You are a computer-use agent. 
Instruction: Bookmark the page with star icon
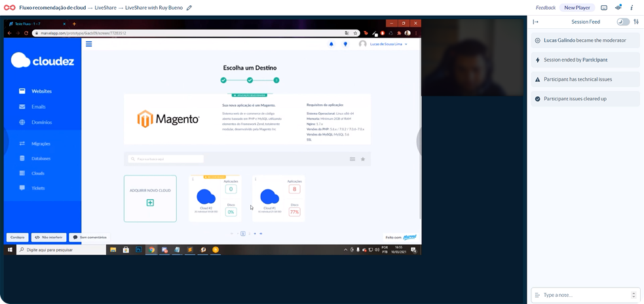pos(355,33)
